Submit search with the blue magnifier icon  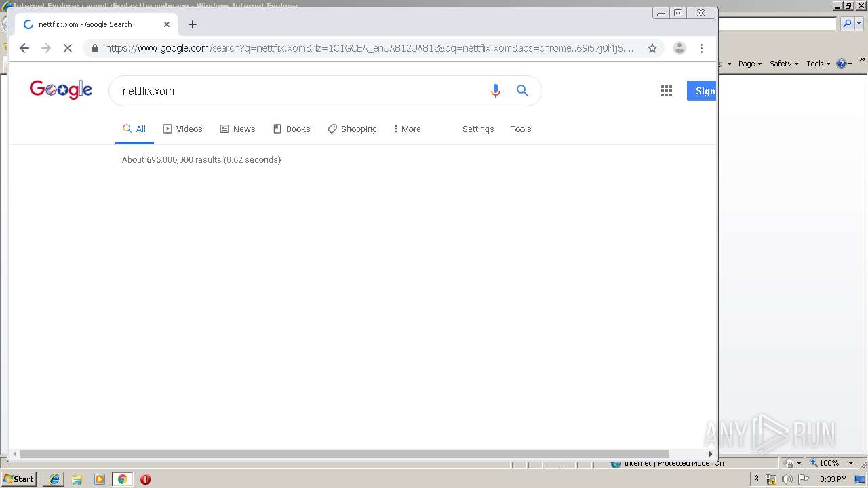[x=522, y=91]
